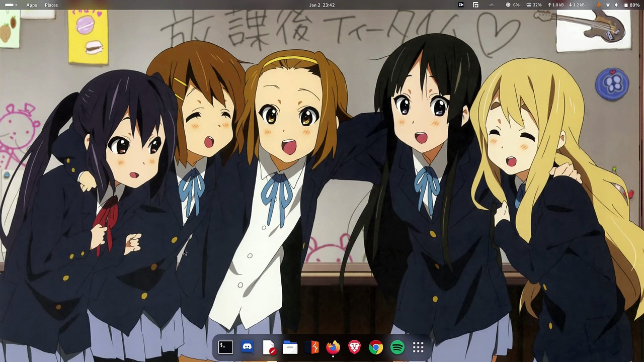Image resolution: width=644 pixels, height=362 pixels.
Task: Launch the orange lightning app in dock
Action: [312, 347]
